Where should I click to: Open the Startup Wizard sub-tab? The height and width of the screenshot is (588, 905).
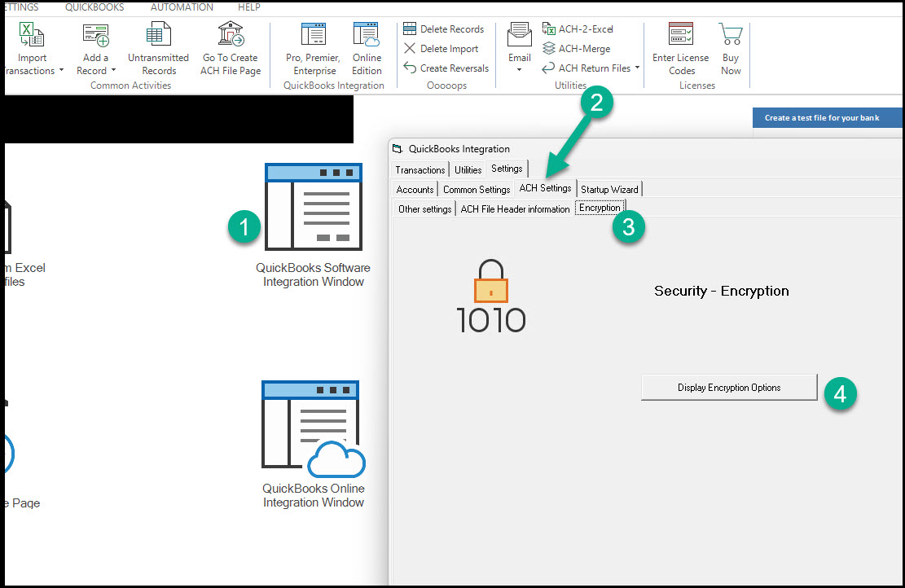point(609,189)
